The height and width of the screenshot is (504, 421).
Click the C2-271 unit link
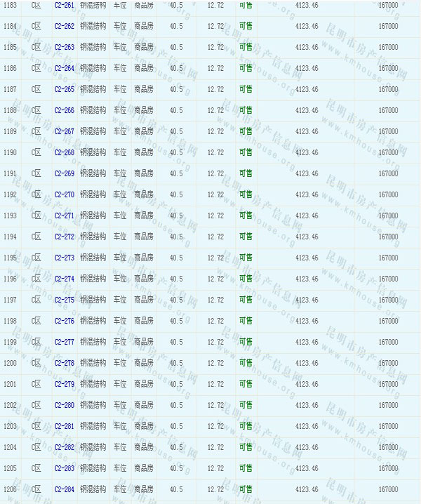click(x=64, y=216)
